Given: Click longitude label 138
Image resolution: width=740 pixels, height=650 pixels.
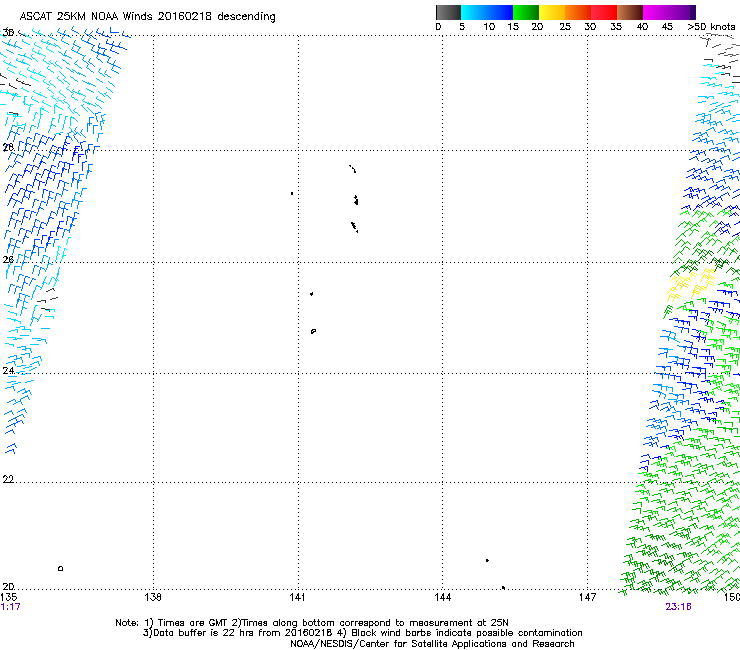Looking at the screenshot, I should pyautogui.click(x=152, y=597).
